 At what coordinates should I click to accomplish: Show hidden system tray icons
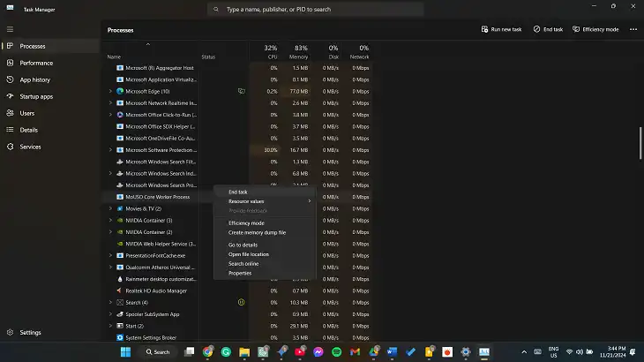pos(524,352)
